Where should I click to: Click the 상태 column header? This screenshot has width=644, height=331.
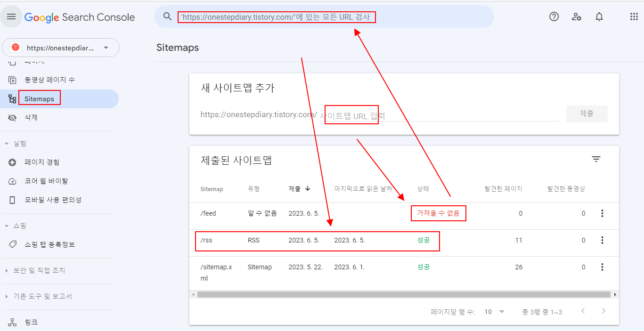point(423,189)
